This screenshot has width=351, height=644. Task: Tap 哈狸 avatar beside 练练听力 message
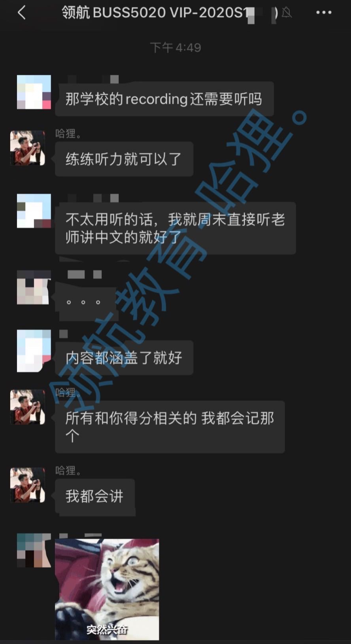[x=27, y=148]
